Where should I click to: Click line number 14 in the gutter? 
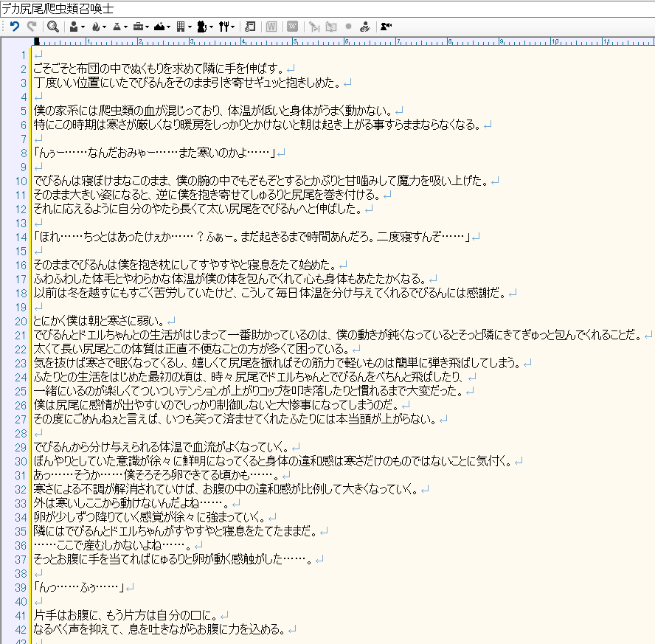pos(21,238)
